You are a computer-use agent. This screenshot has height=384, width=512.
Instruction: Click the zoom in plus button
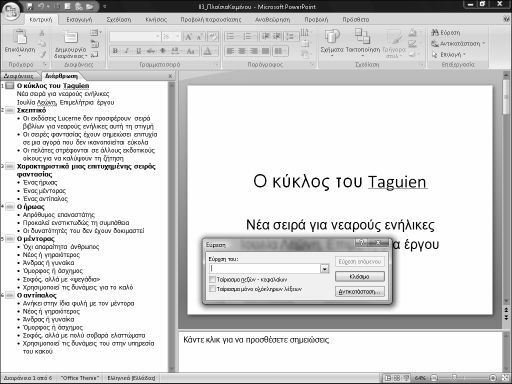[493, 378]
